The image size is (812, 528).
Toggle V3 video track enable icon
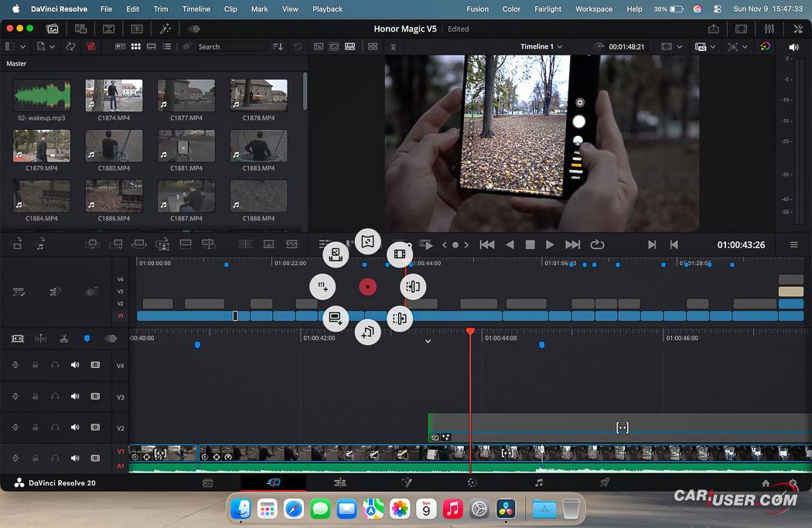click(x=95, y=397)
